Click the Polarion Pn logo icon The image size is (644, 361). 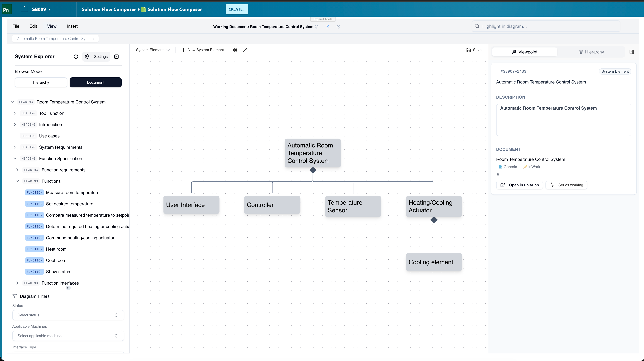[7, 9]
